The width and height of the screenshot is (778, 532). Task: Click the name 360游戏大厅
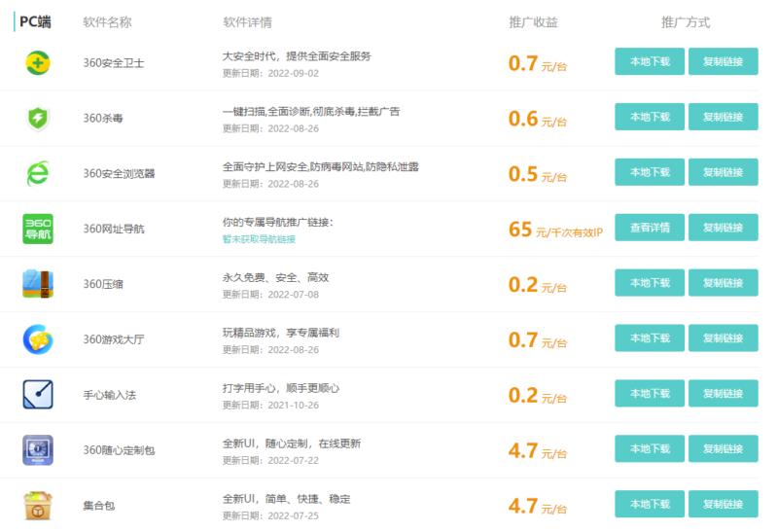pos(114,339)
